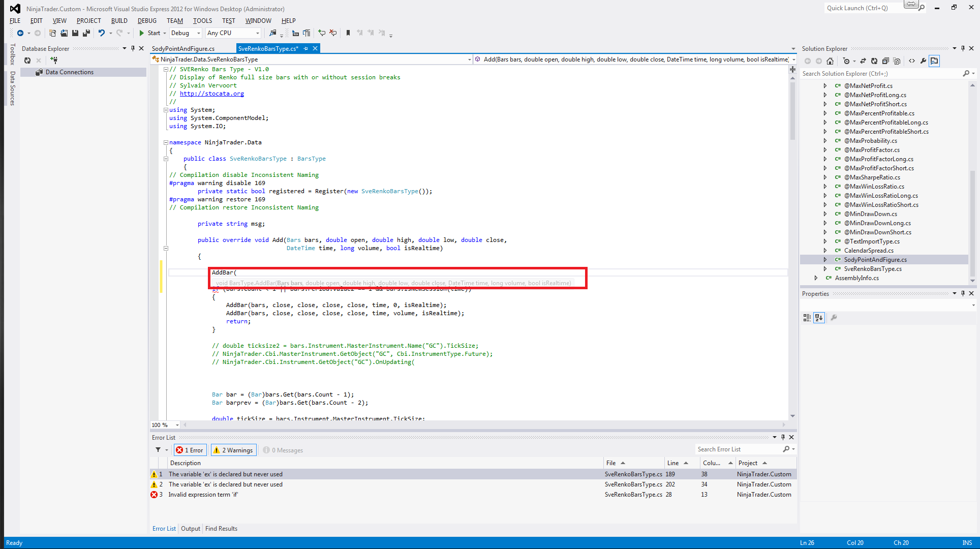Sort Error List by Line column
Screen dimensions: 980x549
(682, 463)
